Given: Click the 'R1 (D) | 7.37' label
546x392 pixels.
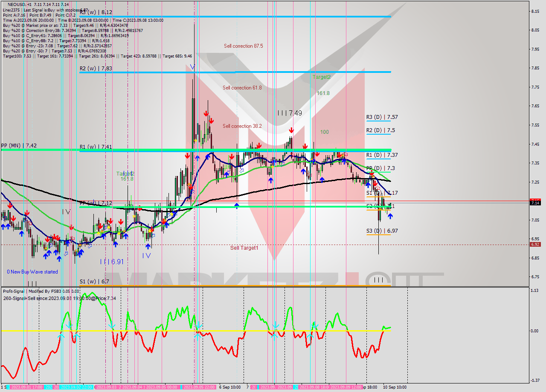Looking at the screenshot, I should (382, 155).
